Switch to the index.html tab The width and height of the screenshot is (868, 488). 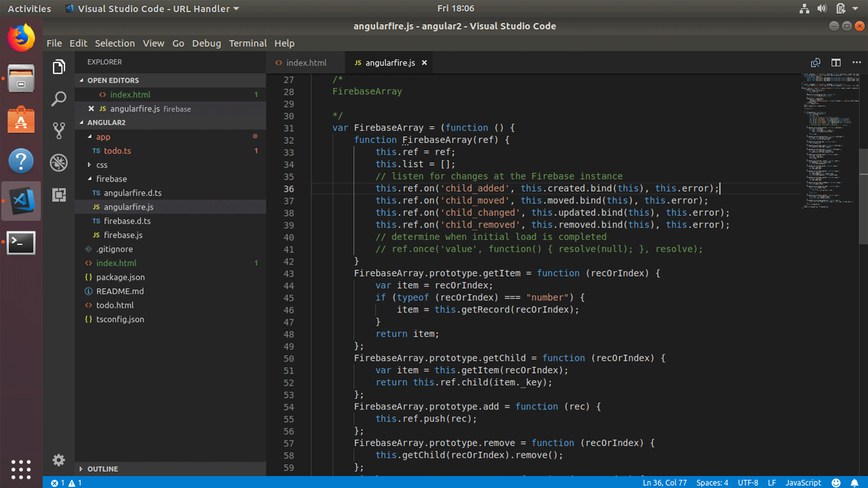305,62
